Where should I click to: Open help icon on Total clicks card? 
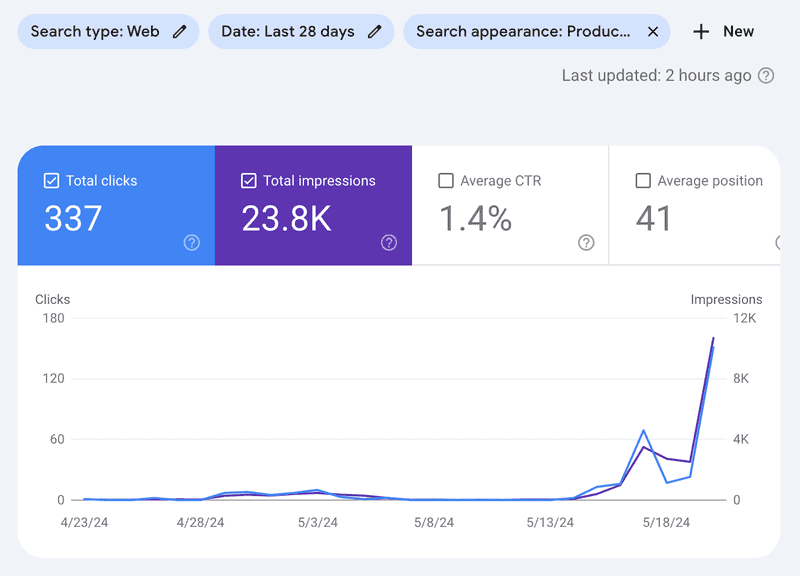tap(192, 243)
